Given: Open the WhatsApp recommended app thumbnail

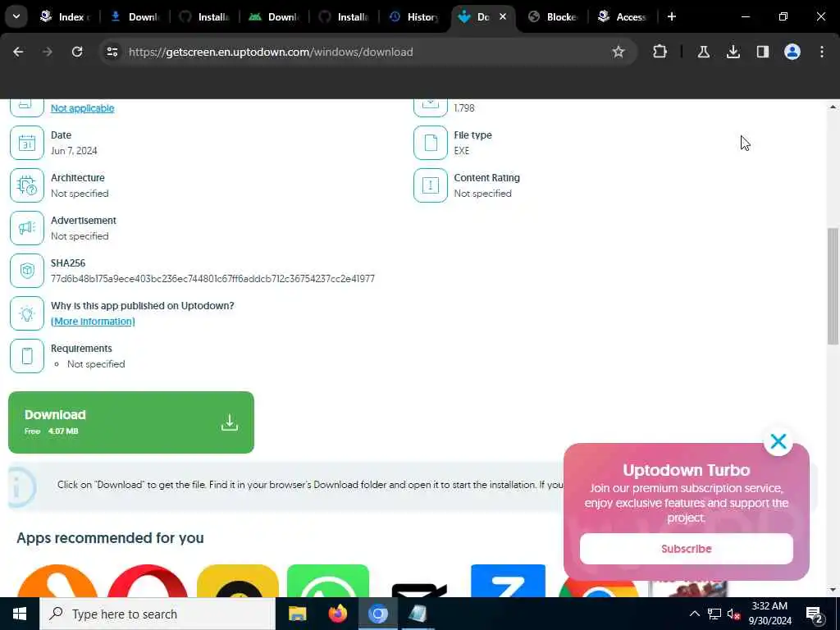Looking at the screenshot, I should [x=328, y=582].
